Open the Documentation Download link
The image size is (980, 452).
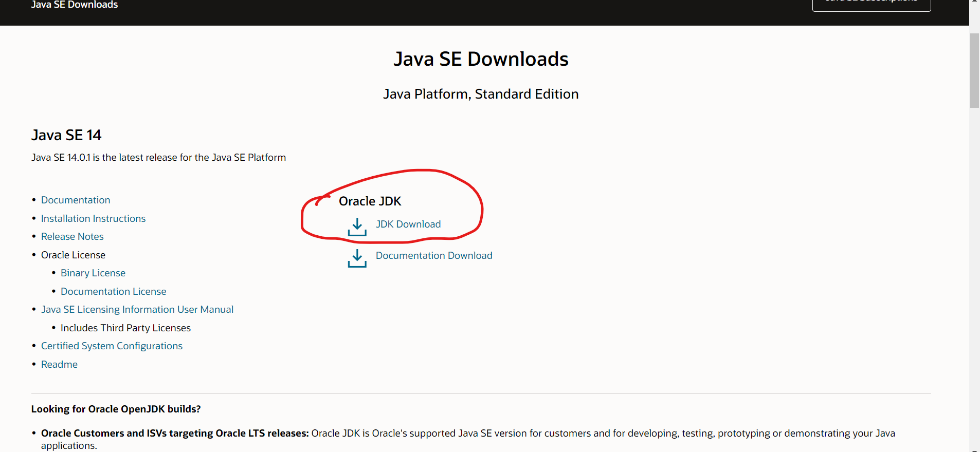coord(434,256)
